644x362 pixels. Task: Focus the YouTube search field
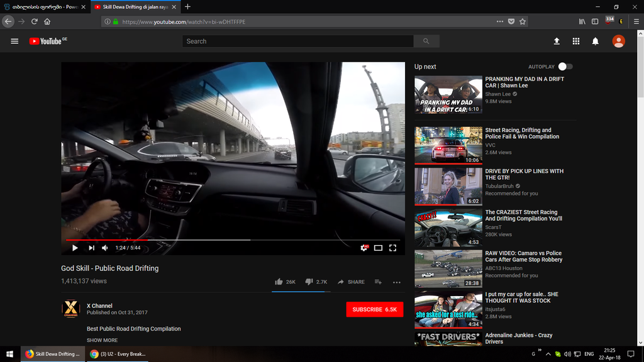click(297, 41)
